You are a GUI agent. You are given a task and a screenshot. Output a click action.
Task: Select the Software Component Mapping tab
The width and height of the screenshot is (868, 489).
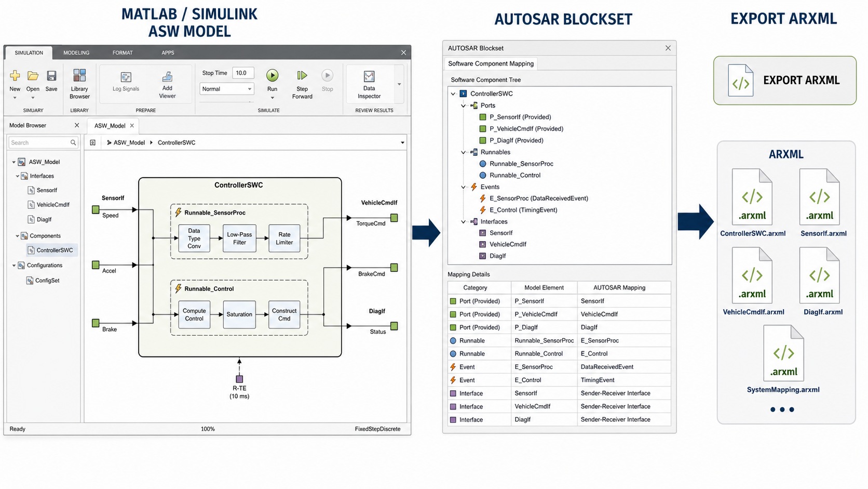point(491,63)
